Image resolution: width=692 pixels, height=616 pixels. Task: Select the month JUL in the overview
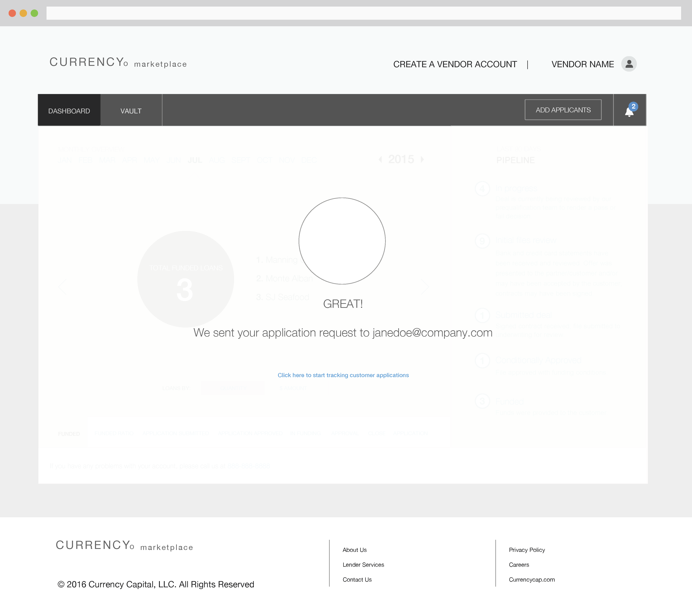click(195, 160)
